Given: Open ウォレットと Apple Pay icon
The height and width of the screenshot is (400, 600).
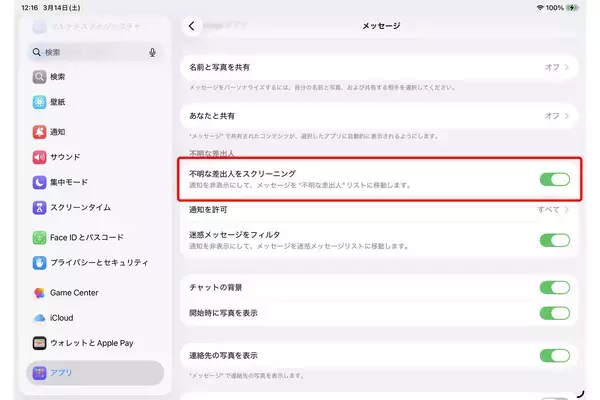Looking at the screenshot, I should tap(39, 343).
